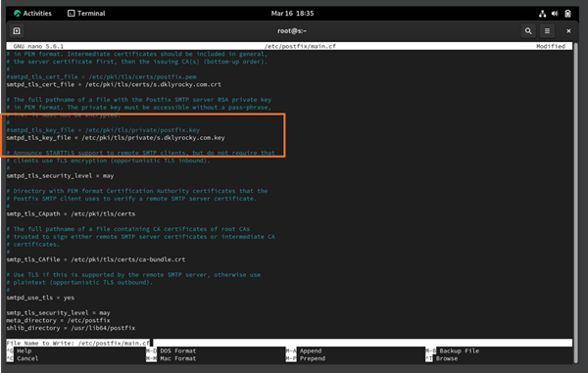588x373 pixels.
Task: Click the root@s:~ window title
Action: pos(292,31)
